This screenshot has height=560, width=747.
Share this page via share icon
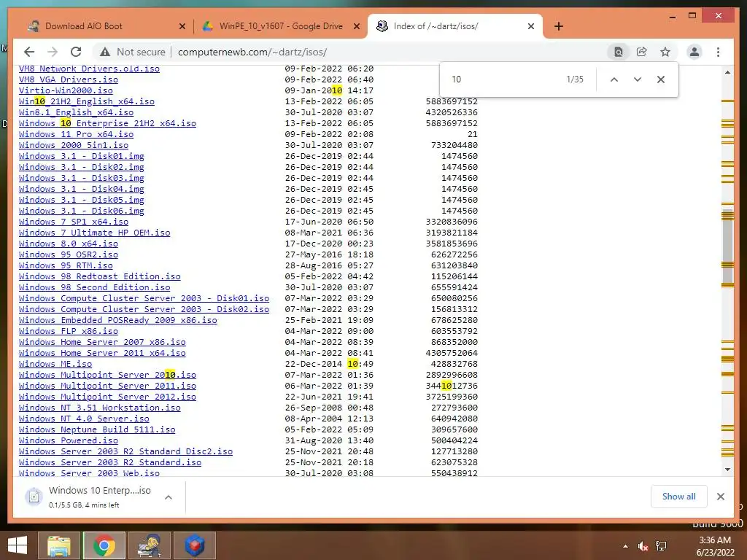point(642,52)
